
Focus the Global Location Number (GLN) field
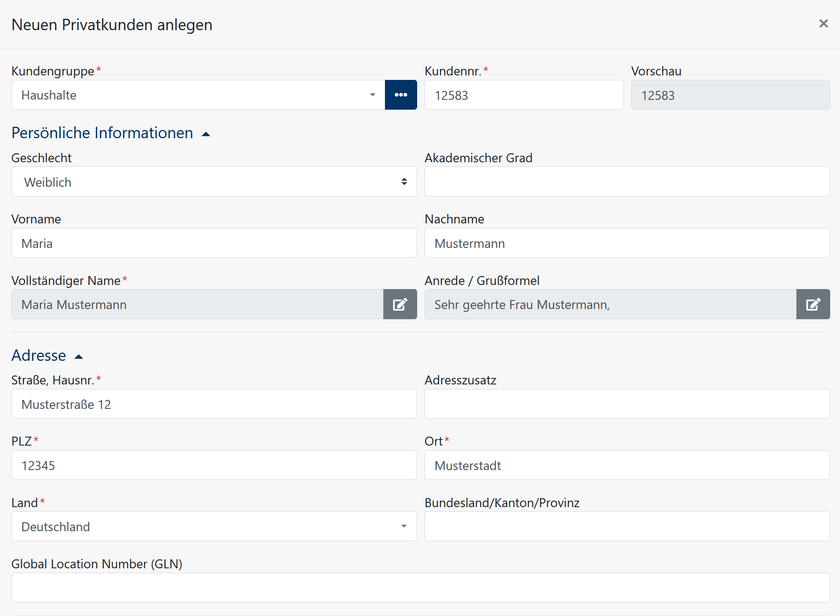(x=421, y=588)
